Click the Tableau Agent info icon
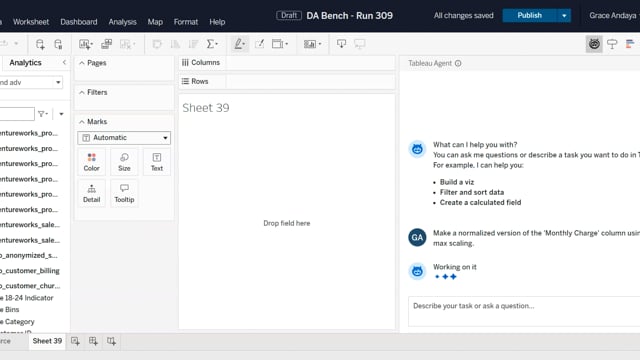The image size is (640, 360). [458, 63]
